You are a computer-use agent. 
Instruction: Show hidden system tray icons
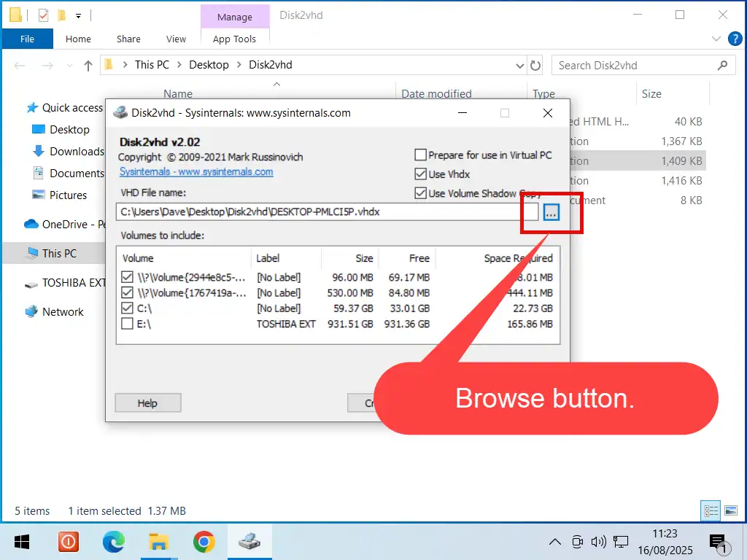[x=554, y=542]
